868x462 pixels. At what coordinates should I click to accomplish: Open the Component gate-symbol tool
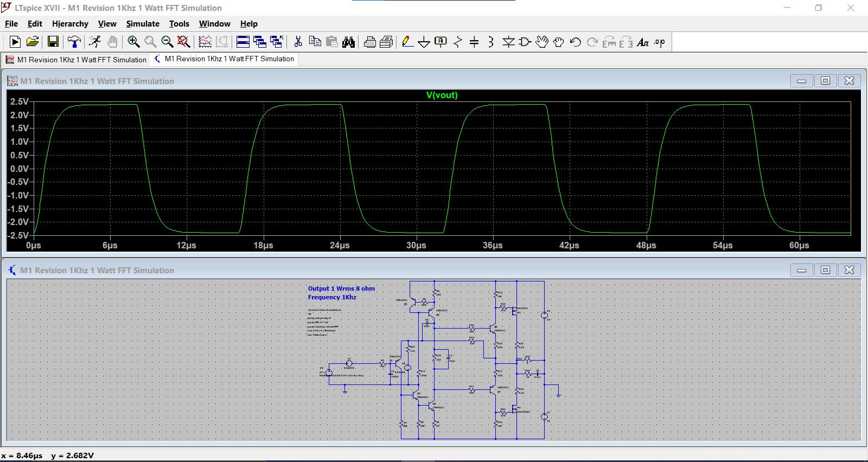pos(525,42)
